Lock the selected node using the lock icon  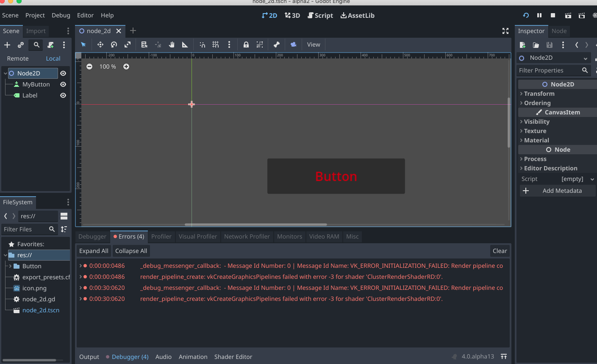pyautogui.click(x=246, y=44)
